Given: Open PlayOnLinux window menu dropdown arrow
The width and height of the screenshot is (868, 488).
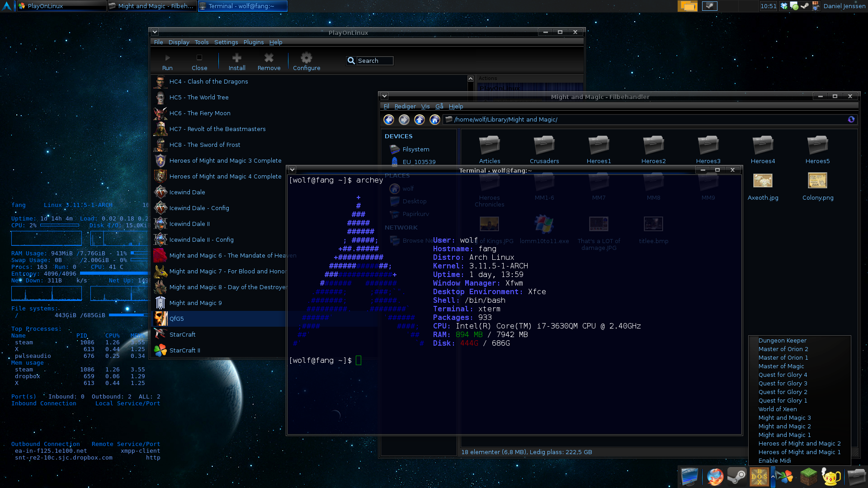Looking at the screenshot, I should (x=155, y=32).
